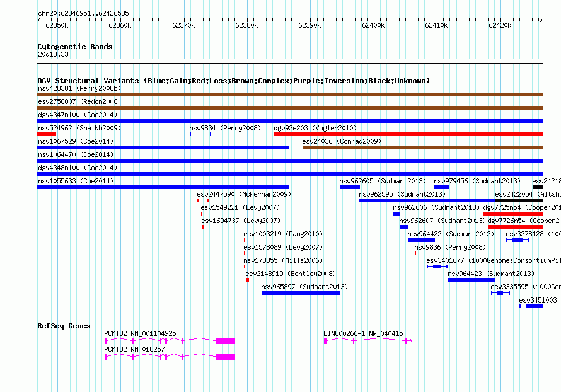Image resolution: width=561 pixels, height=392 pixels.
Task: Click the DGV Structural Variants track title
Action: click(x=234, y=81)
